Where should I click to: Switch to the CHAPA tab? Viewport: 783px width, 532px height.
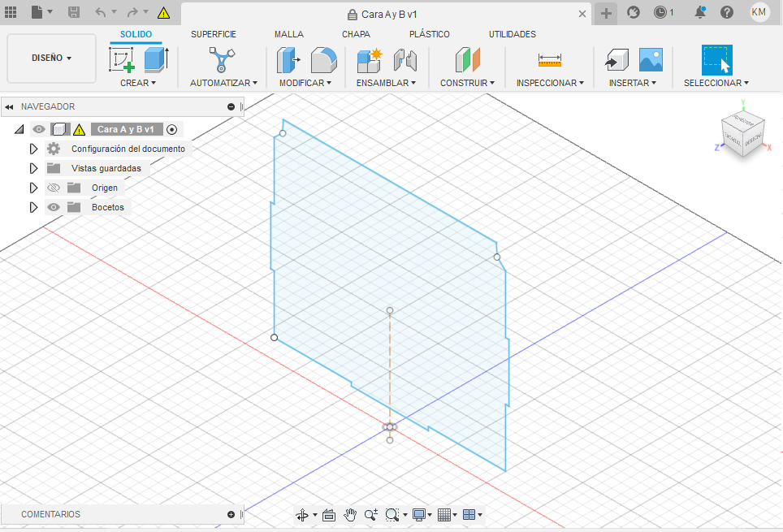[x=356, y=34]
